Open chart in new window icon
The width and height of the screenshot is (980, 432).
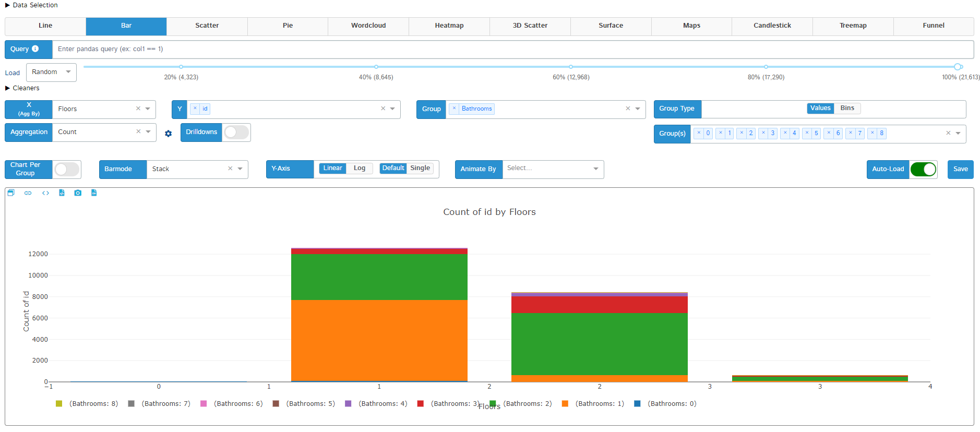coord(11,193)
